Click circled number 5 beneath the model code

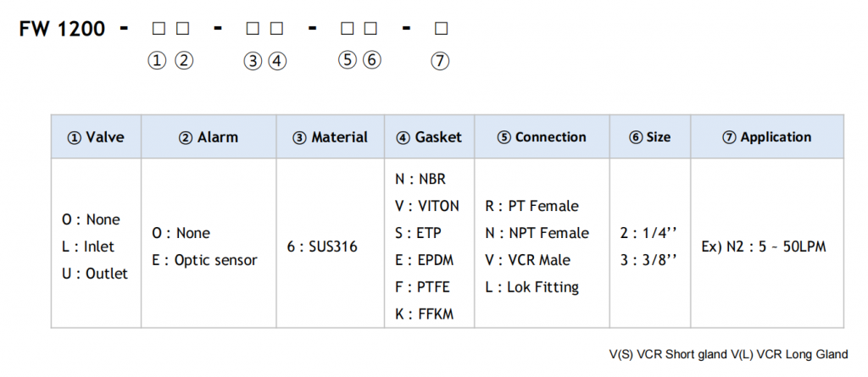coord(347,61)
